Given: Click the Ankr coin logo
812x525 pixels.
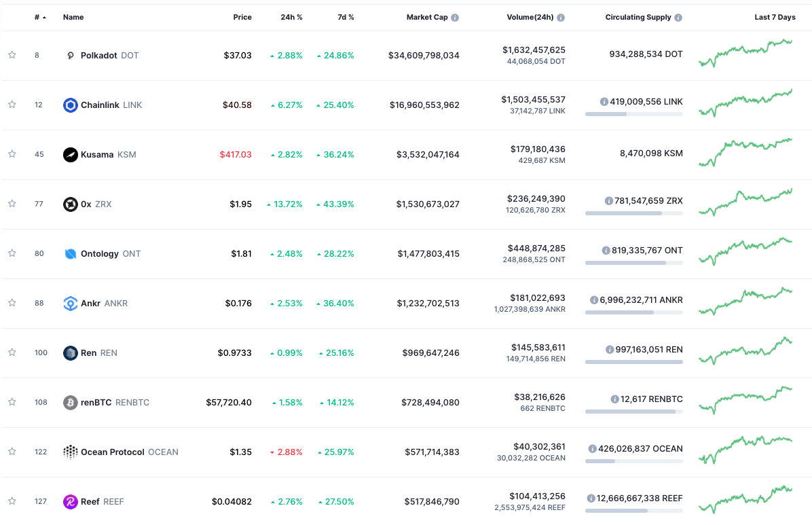Looking at the screenshot, I should tap(71, 303).
